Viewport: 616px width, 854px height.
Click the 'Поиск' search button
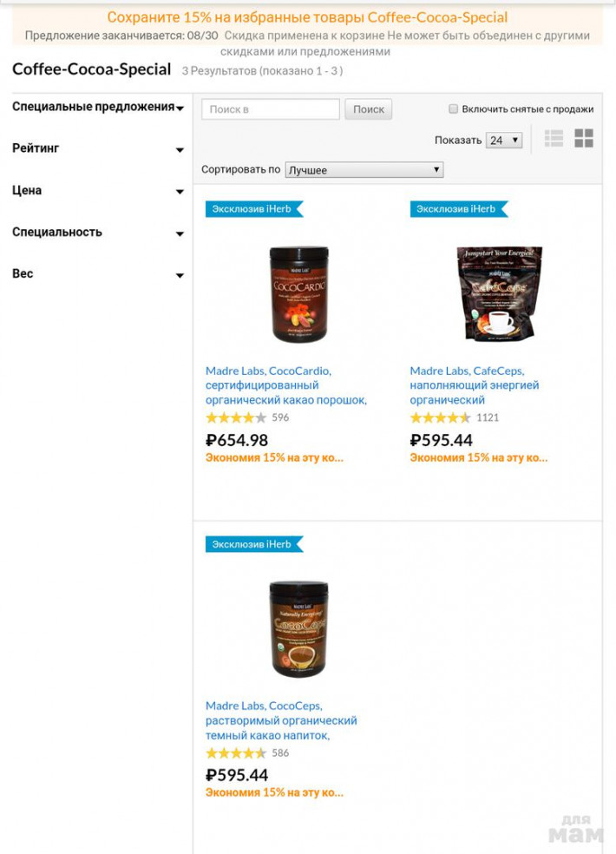point(369,109)
